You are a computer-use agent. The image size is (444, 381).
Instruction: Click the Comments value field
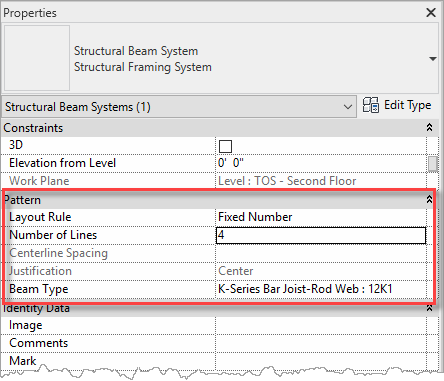(x=321, y=343)
